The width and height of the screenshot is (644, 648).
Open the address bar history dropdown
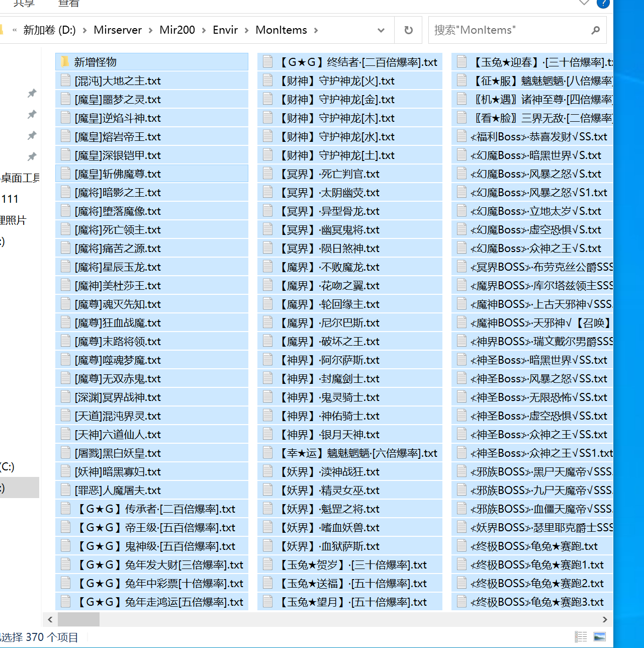[x=381, y=30]
